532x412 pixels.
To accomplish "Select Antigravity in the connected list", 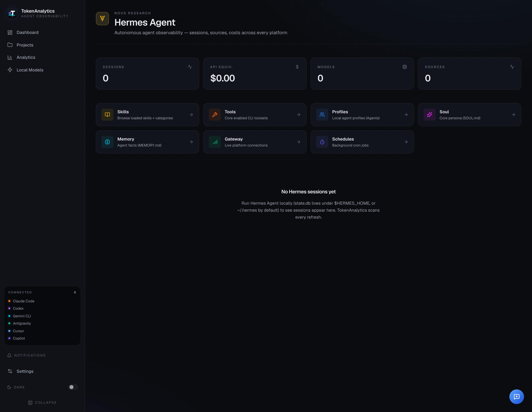I will click(x=22, y=323).
